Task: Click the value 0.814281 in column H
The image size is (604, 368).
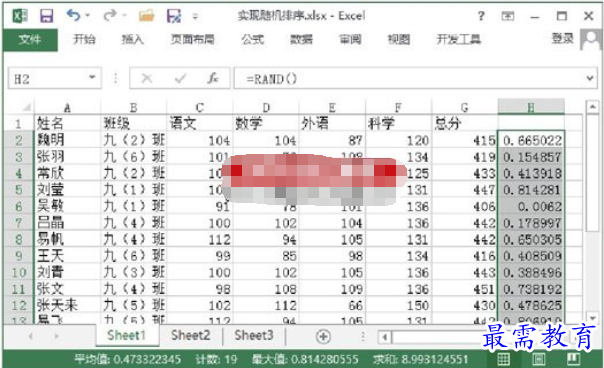Action: (531, 190)
